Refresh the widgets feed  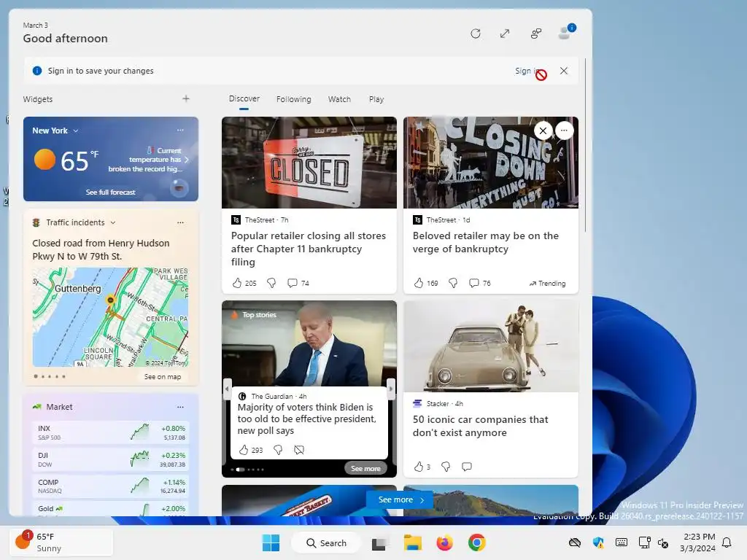pos(476,34)
